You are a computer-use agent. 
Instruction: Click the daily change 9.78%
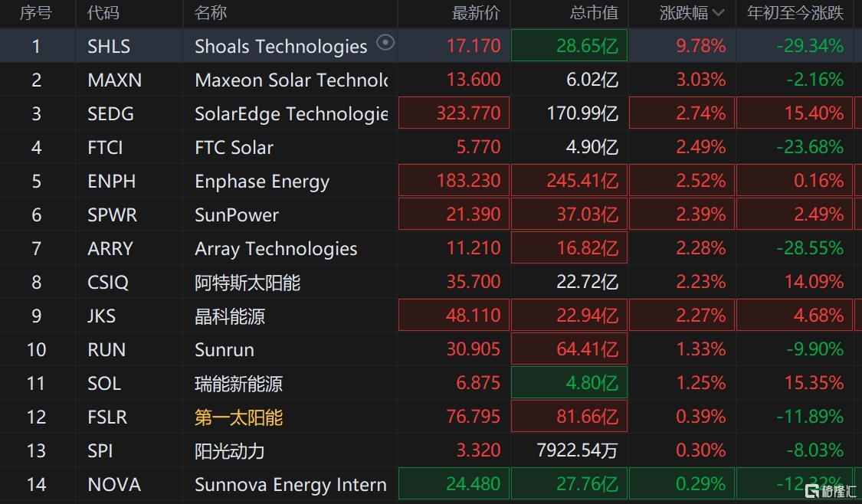point(701,46)
